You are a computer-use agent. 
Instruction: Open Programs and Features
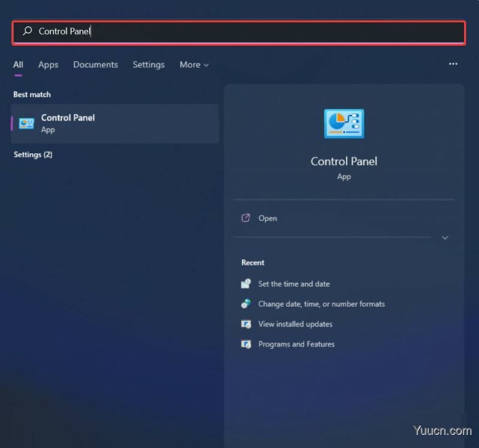click(x=296, y=344)
